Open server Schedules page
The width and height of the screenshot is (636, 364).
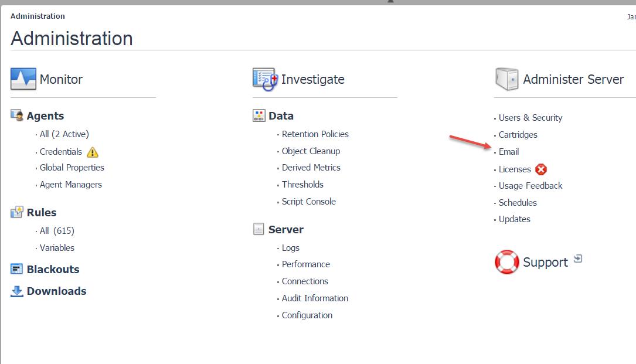coord(518,203)
